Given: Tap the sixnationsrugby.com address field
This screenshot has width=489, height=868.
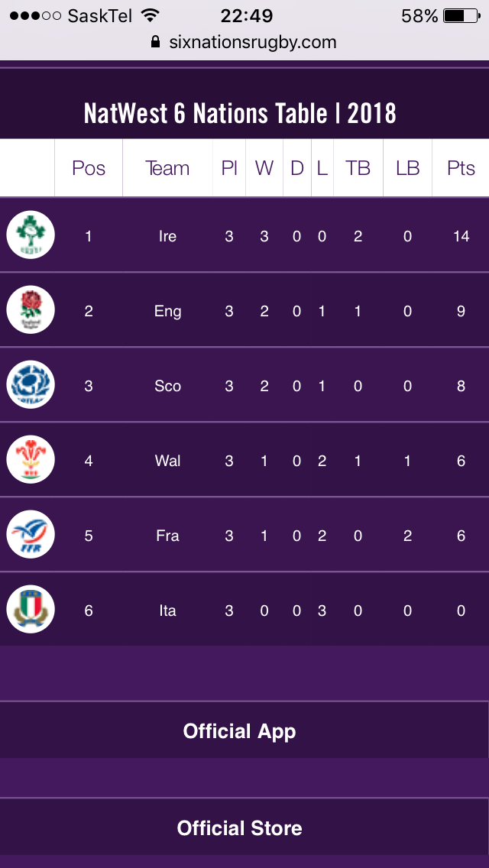Looking at the screenshot, I should coord(252,42).
